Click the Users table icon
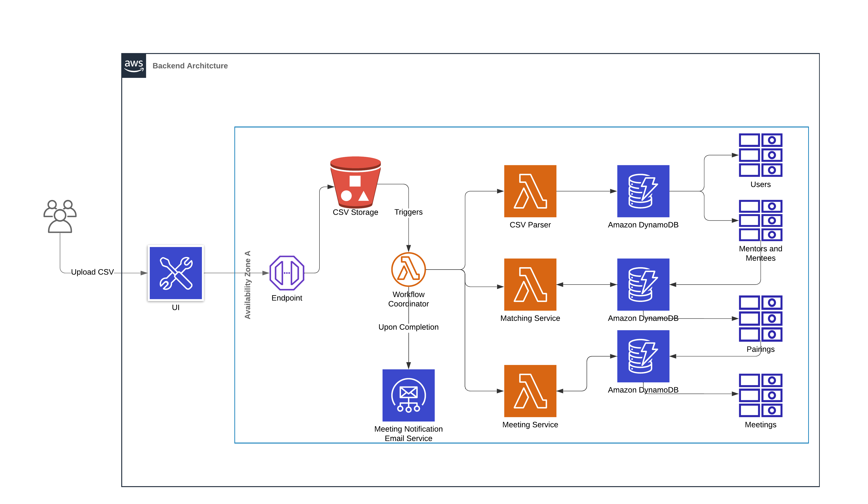This screenshot has width=868, height=504. [760, 155]
